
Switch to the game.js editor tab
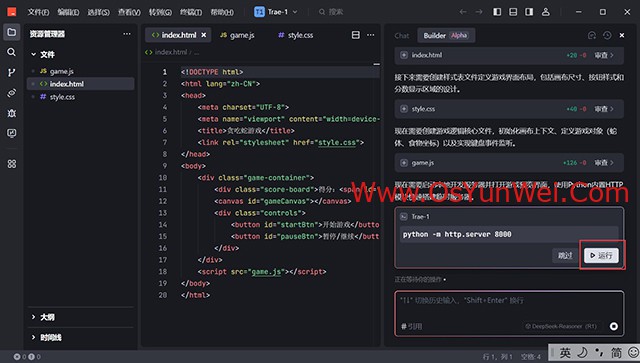tap(237, 35)
